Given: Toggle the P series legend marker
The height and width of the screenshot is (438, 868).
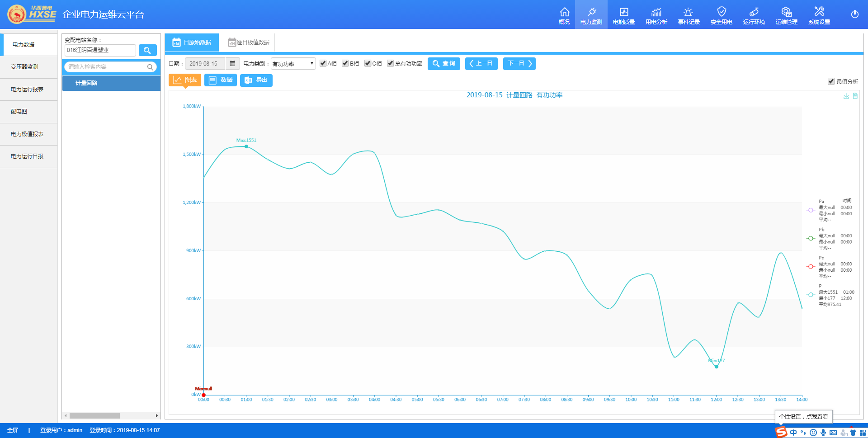Looking at the screenshot, I should [811, 295].
